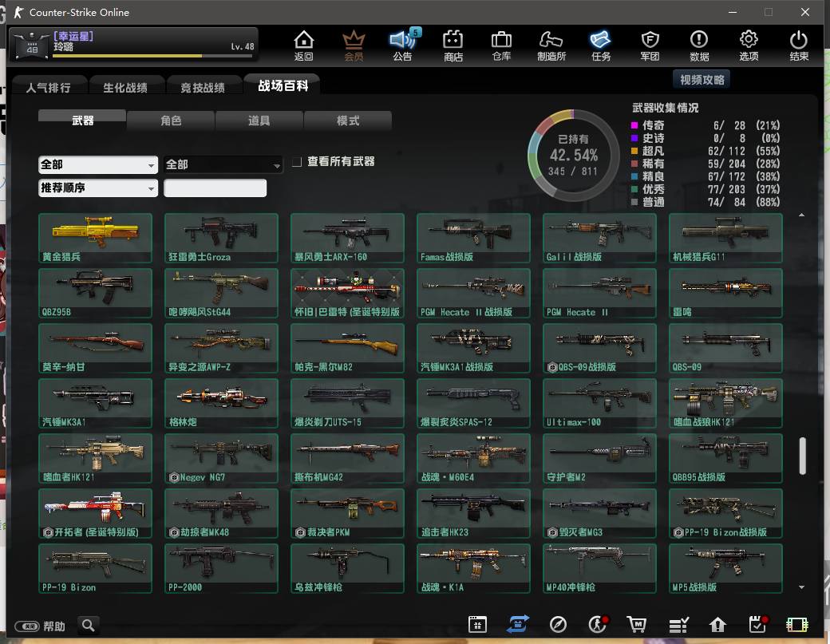Select the 机械猎兵G11 weapon card
830x644 pixels.
pyautogui.click(x=725, y=238)
